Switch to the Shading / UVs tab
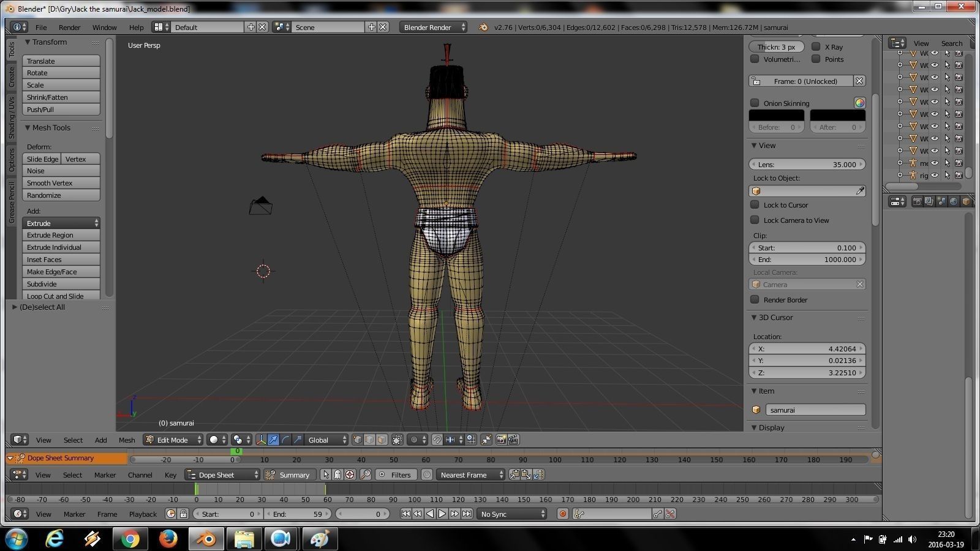Screen dimensions: 980x551 12,117
